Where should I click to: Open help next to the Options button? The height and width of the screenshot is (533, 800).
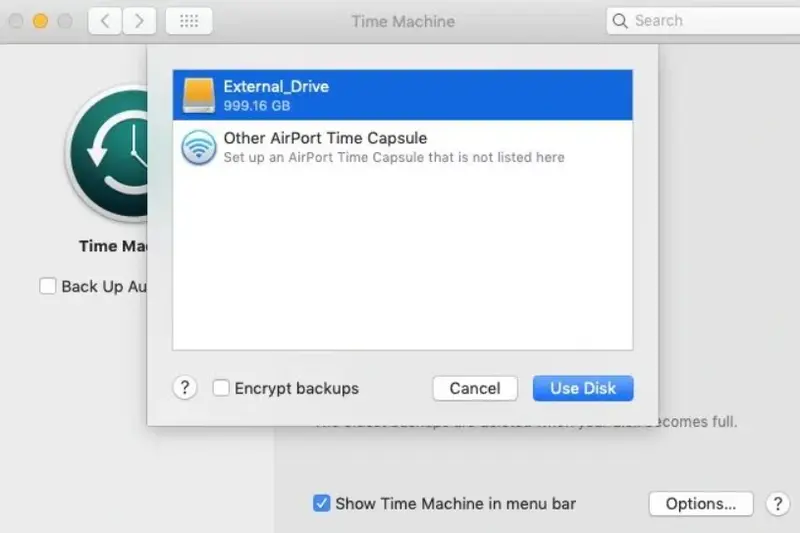(x=778, y=504)
